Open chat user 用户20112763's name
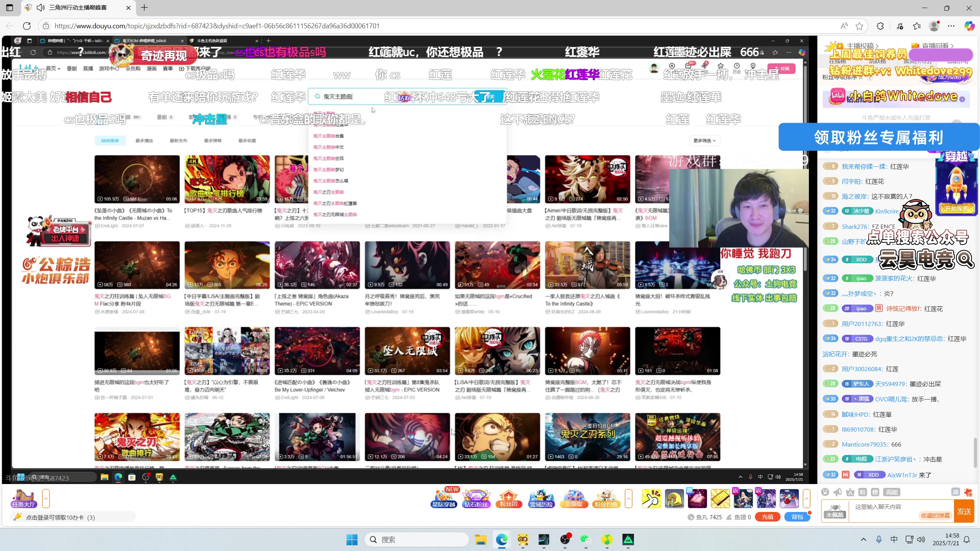Viewport: 980px width, 551px height. click(862, 324)
